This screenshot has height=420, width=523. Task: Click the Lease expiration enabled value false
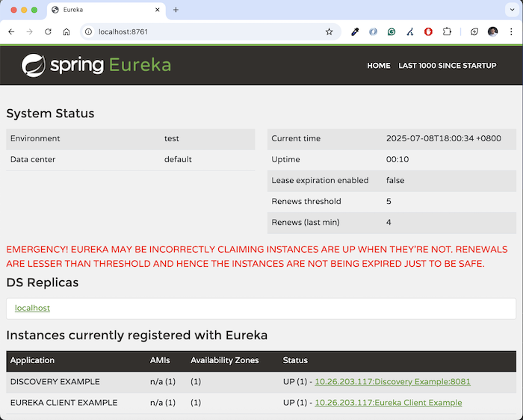(395, 180)
